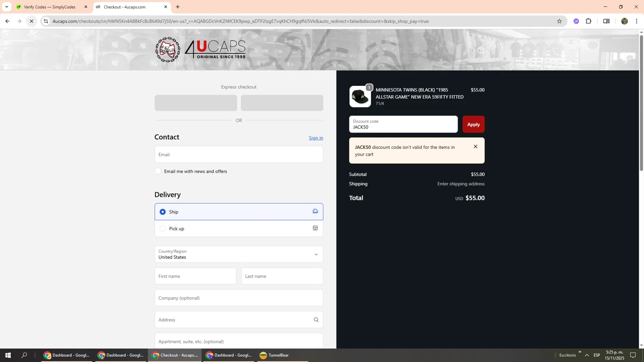The width and height of the screenshot is (644, 362).
Task: Focus the First name field
Action: 195,276
